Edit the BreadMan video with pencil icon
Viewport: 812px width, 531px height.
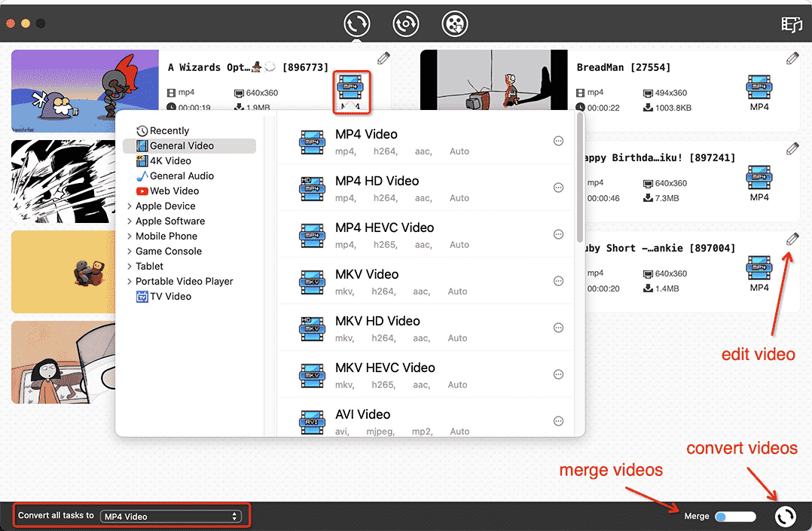click(x=792, y=59)
